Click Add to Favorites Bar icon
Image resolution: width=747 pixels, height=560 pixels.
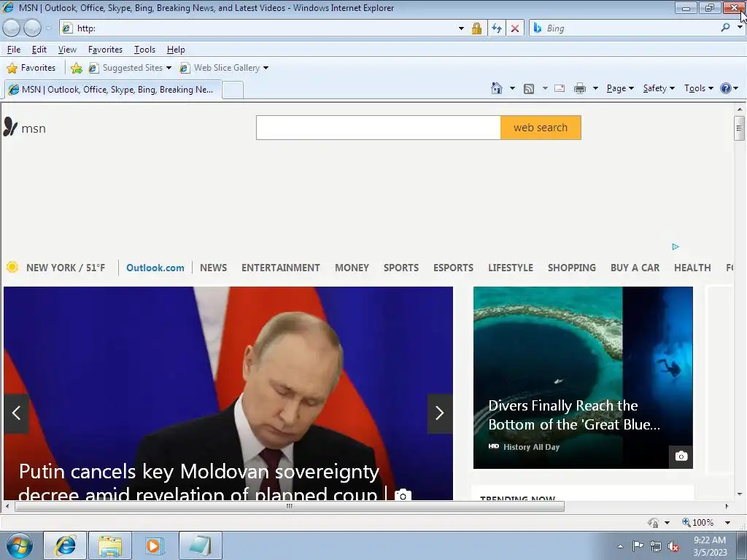[76, 68]
